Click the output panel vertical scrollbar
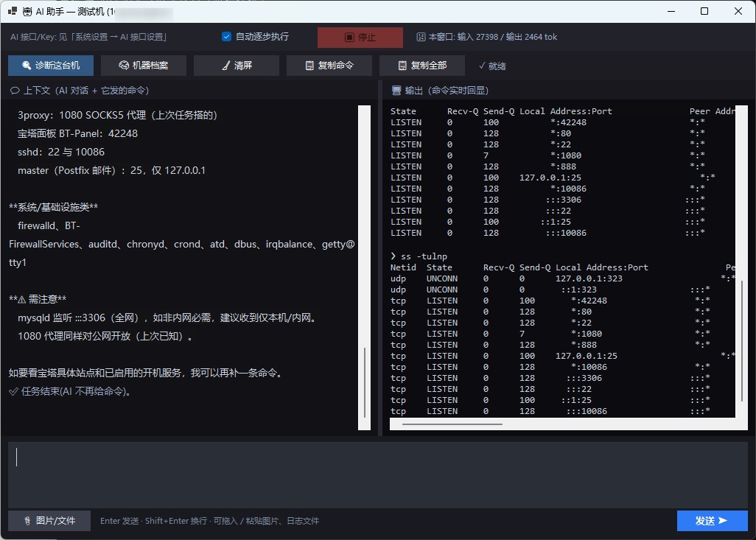 742,340
